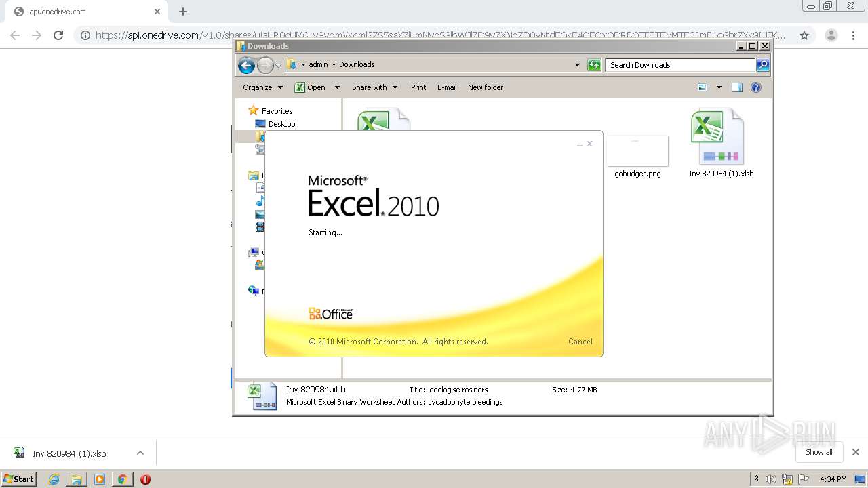Viewport: 868px width, 488px height.
Task: Bookmark this page with the star
Action: (804, 35)
